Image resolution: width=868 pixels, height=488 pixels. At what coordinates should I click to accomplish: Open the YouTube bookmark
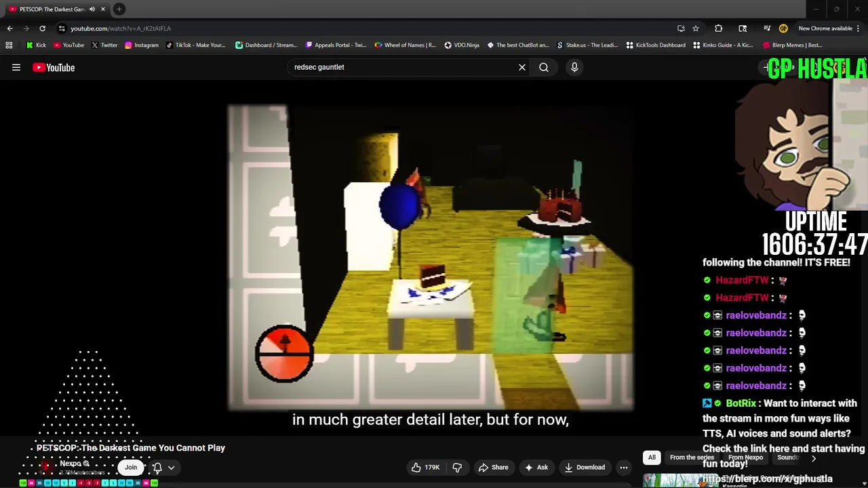click(x=68, y=45)
